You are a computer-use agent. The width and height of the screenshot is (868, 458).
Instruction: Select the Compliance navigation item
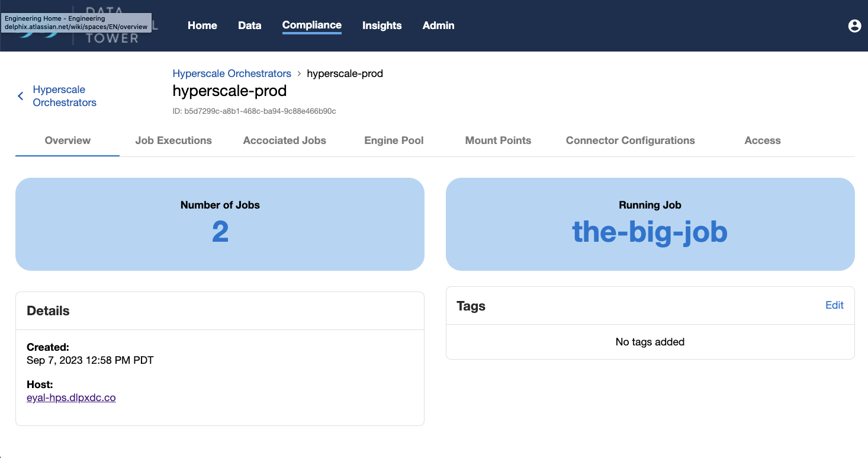point(311,25)
